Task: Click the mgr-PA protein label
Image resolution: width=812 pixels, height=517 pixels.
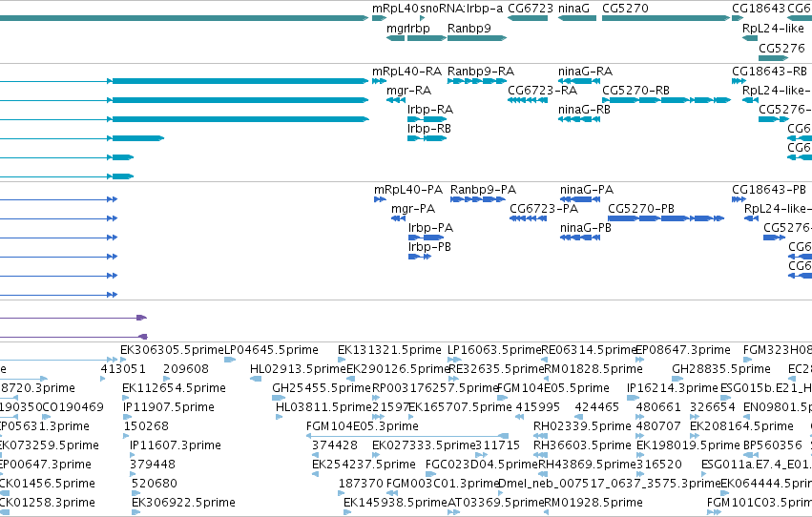Action: click(x=413, y=209)
